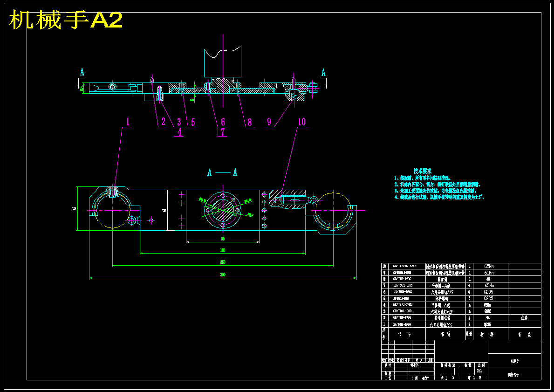The height and width of the screenshot is (392, 554).
Task: Click 平垫圈-A级 name in parts row 7
Action: [x=441, y=286]
